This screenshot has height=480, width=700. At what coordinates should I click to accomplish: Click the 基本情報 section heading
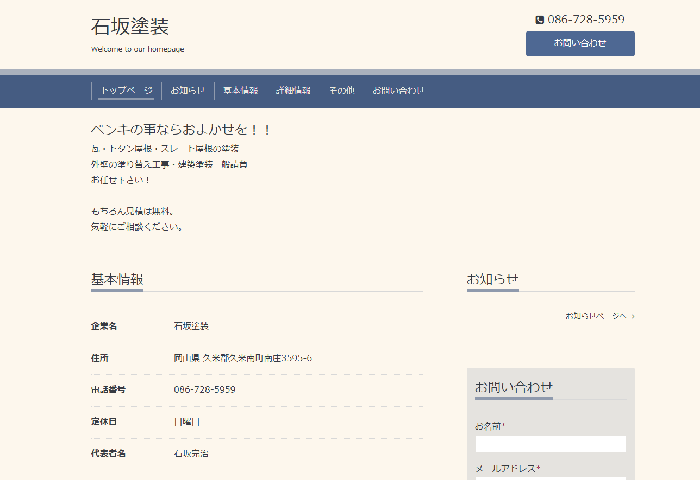[117, 280]
